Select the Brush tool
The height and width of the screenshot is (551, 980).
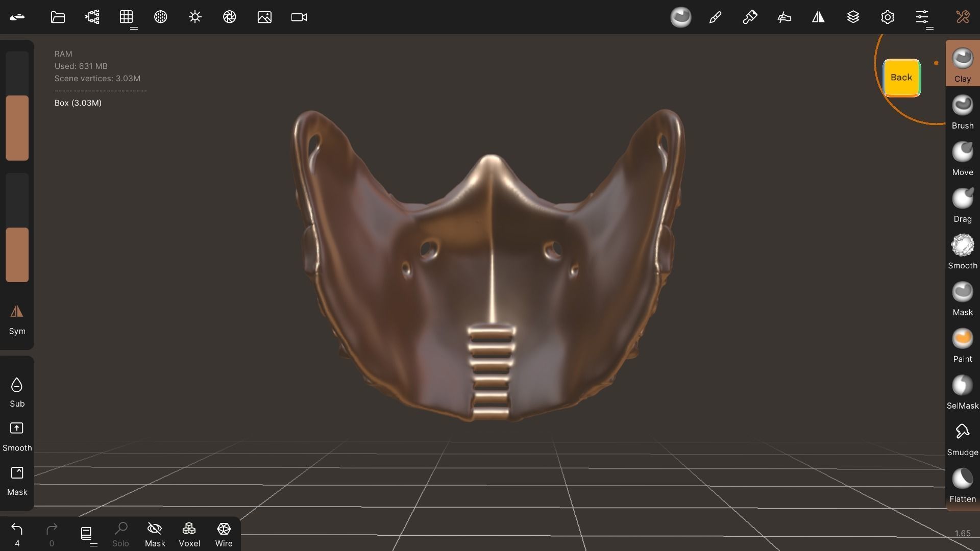(963, 111)
